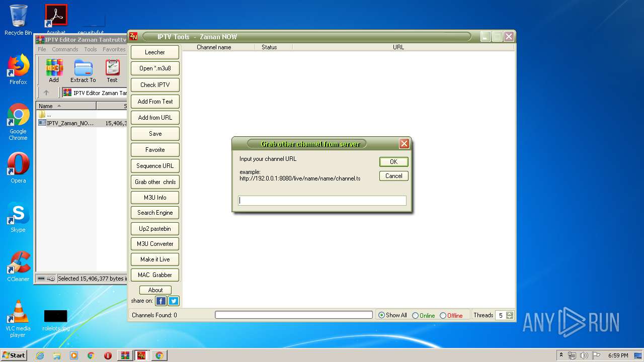The width and height of the screenshot is (644, 362).
Task: Click Threads number field
Action: click(x=501, y=315)
